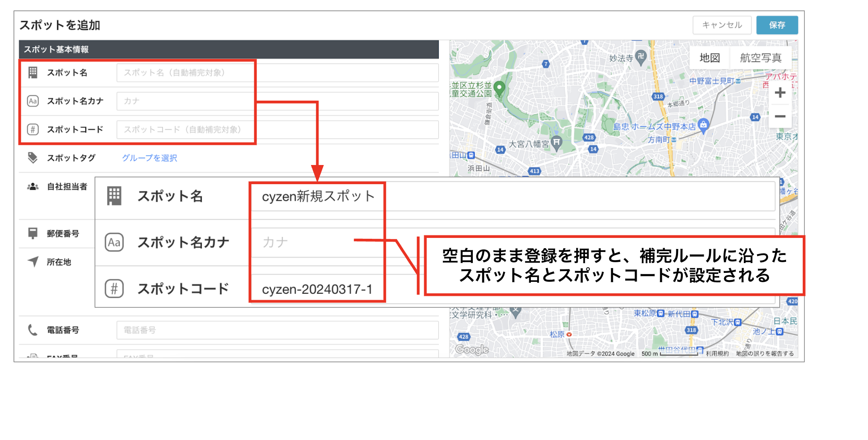This screenshot has height=440, width=868.
Task: Click the tag icon beside スポットタグ
Action: point(32,158)
